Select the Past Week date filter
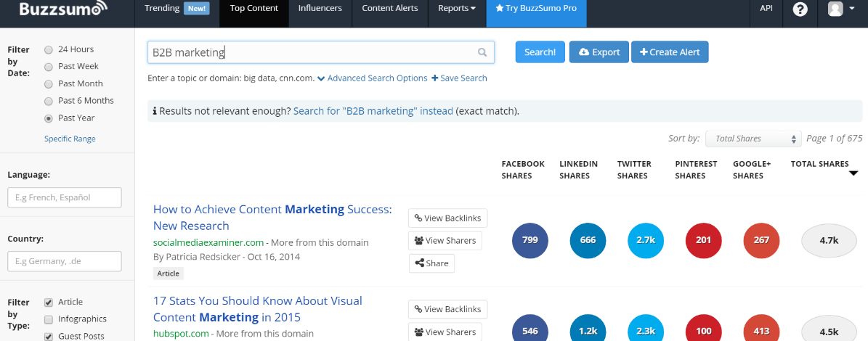 pos(49,67)
